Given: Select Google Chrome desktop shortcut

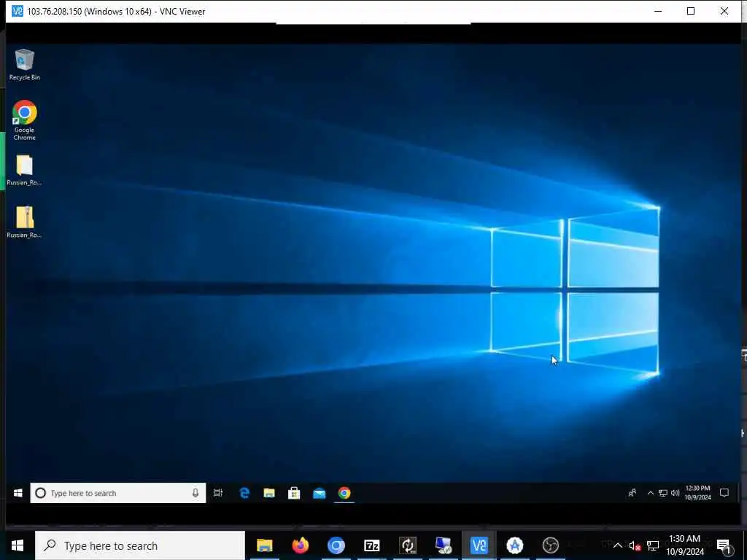Looking at the screenshot, I should (24, 120).
